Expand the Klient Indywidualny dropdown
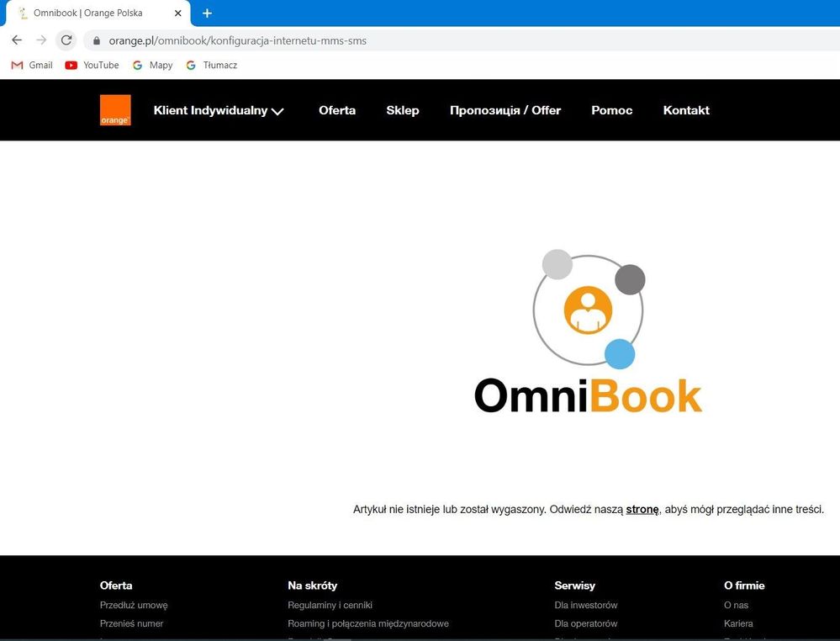840x641 pixels. pyautogui.click(x=219, y=110)
